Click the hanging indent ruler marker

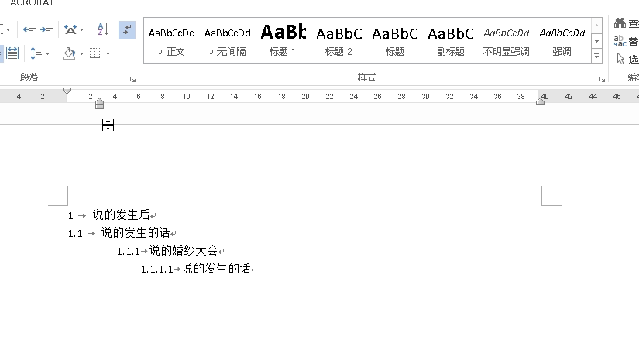coord(99,101)
